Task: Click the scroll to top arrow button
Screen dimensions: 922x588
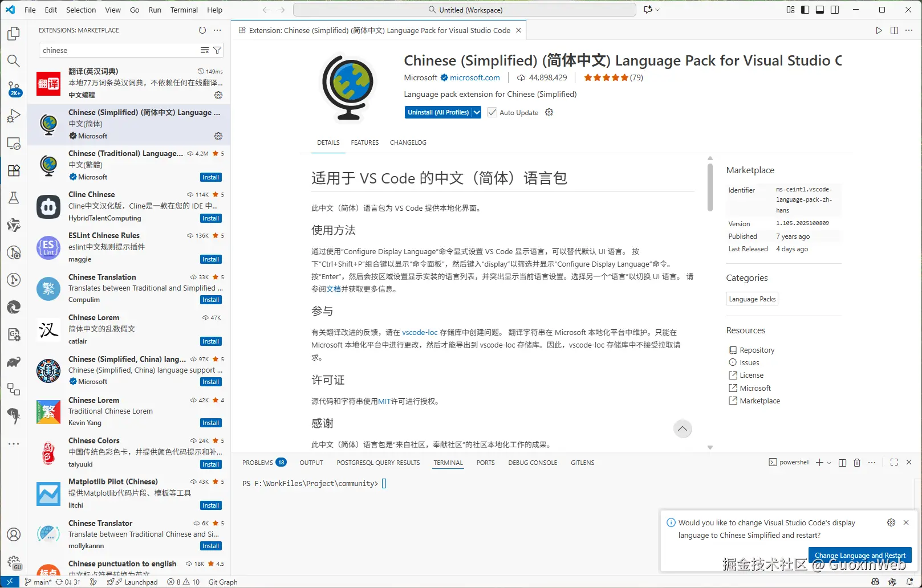Action: (683, 428)
